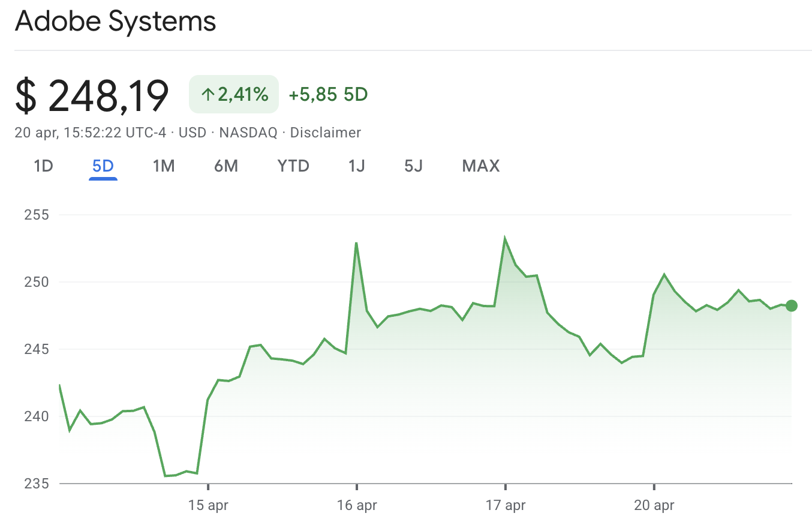Select the 5D time range tab
Viewport: 812px width, 516px height.
coord(103,166)
